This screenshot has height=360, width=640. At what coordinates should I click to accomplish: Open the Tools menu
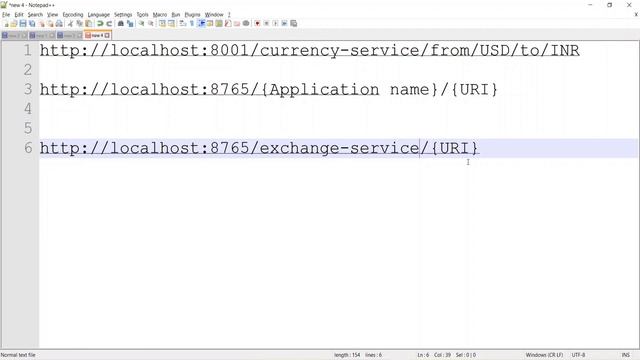pyautogui.click(x=142, y=15)
